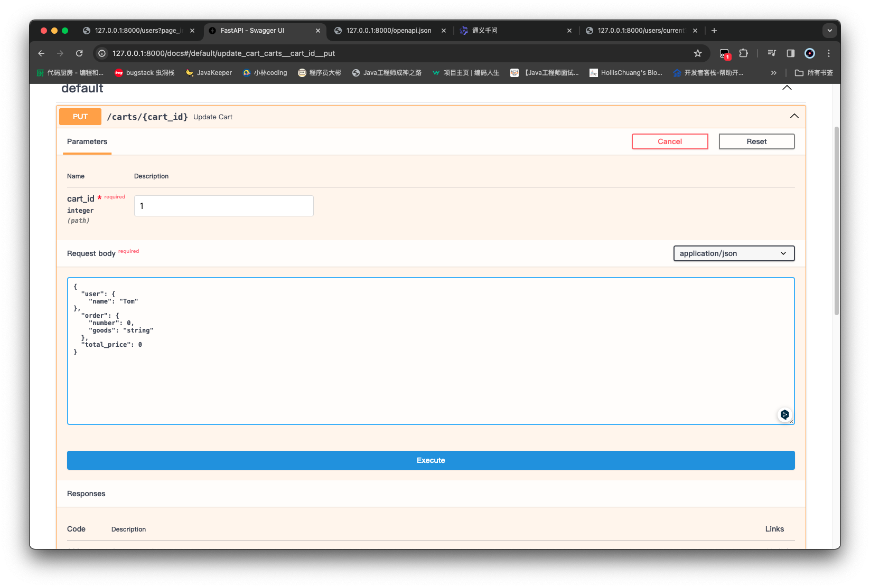Click the "Links" column header

click(775, 529)
